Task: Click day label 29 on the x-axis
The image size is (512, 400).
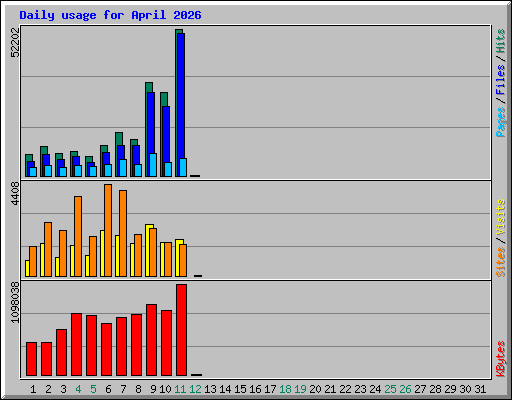Action: coord(450,389)
